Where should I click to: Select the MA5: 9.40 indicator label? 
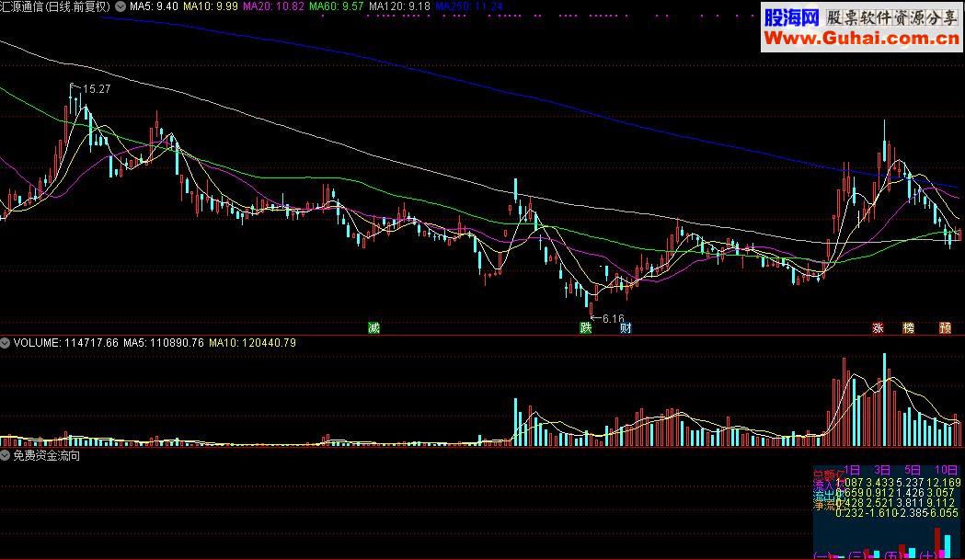pos(154,6)
